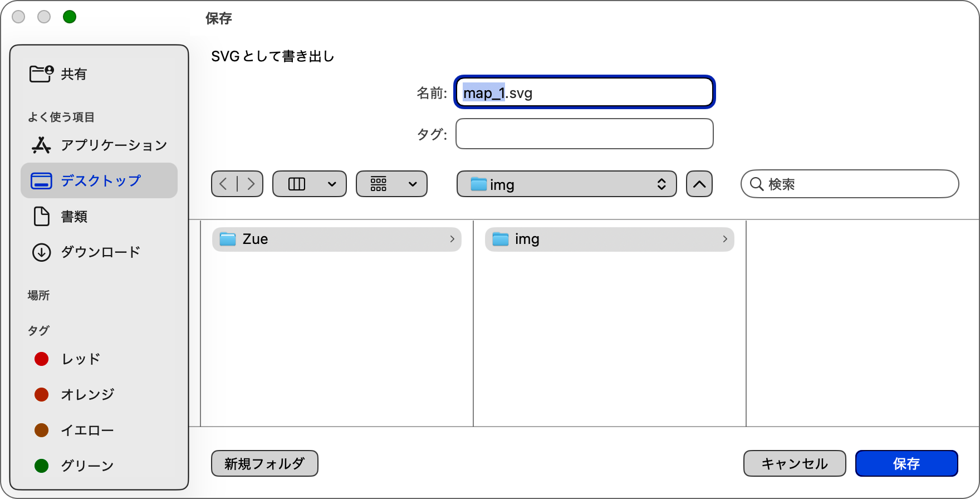Screen dimensions: 980x499
Task: Open the view style dropdown
Action: pyautogui.click(x=309, y=184)
